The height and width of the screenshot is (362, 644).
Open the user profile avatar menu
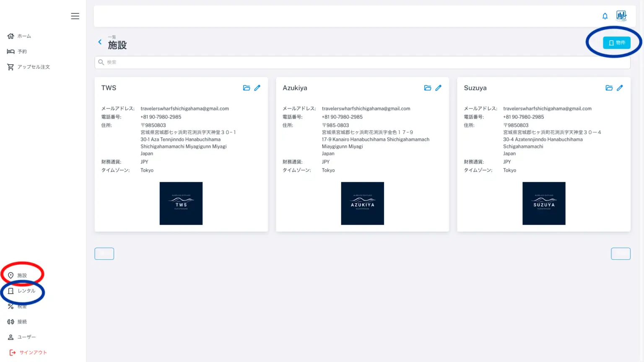coord(621,16)
